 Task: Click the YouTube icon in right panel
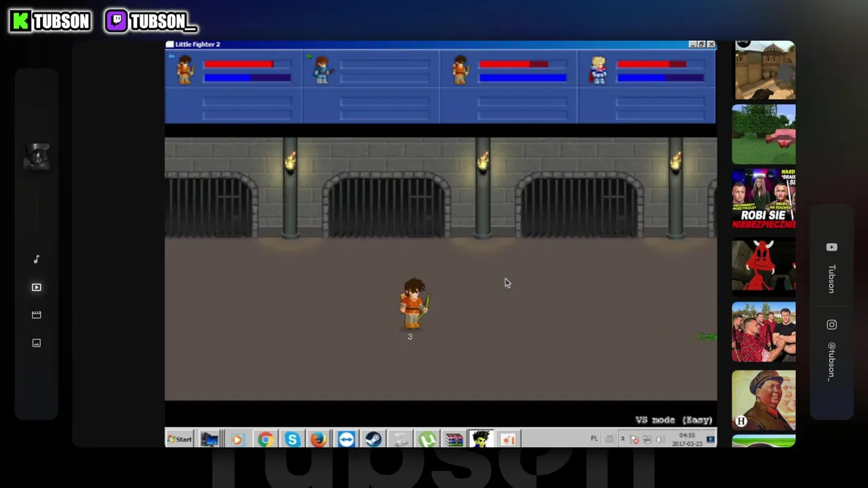(831, 247)
